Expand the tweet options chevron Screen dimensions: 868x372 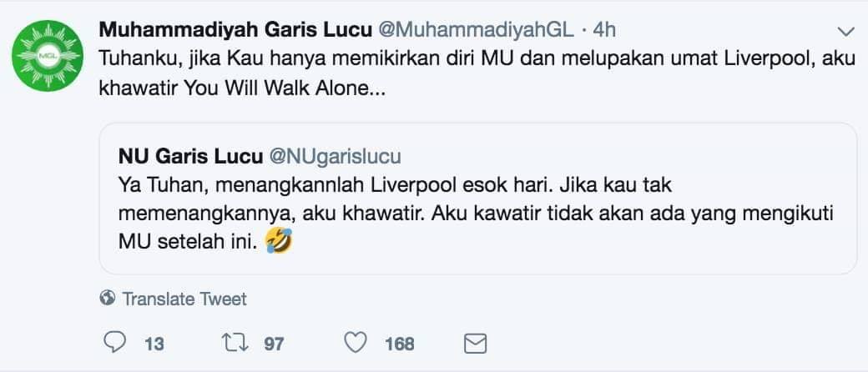pos(845,32)
